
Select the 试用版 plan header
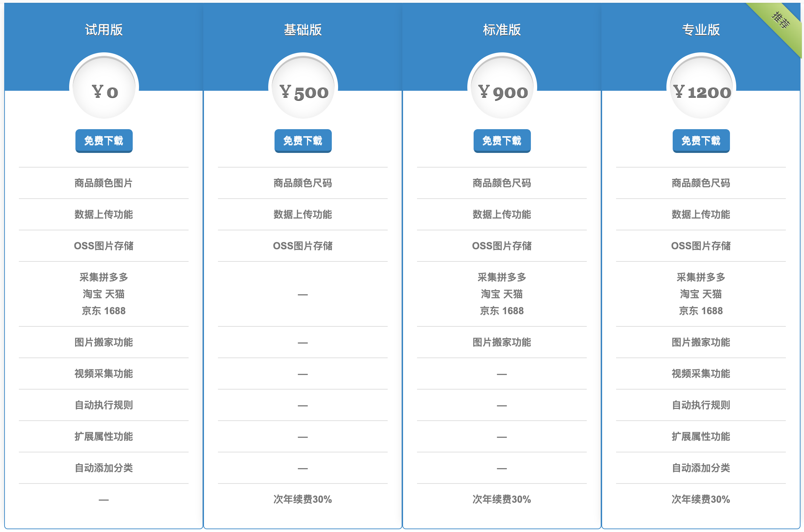[x=104, y=30]
